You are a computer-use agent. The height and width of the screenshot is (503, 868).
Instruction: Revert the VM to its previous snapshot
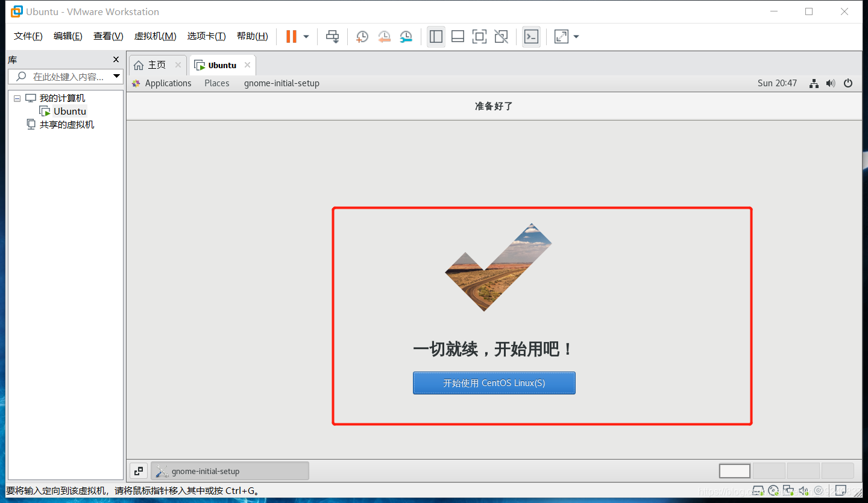coord(384,36)
